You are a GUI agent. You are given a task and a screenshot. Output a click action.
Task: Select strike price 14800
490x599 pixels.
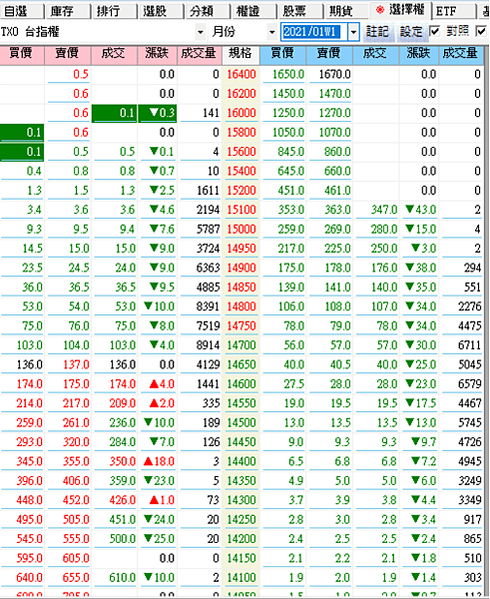[x=241, y=307]
